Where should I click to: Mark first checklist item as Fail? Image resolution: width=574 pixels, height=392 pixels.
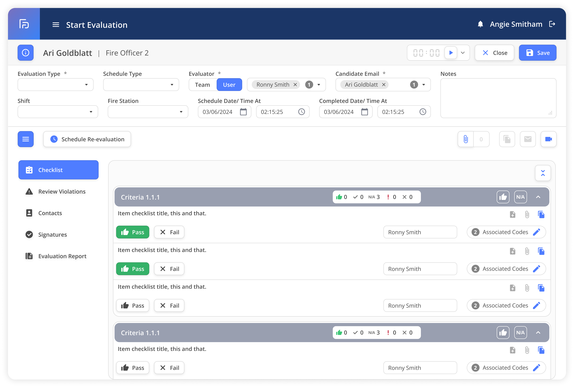(169, 232)
